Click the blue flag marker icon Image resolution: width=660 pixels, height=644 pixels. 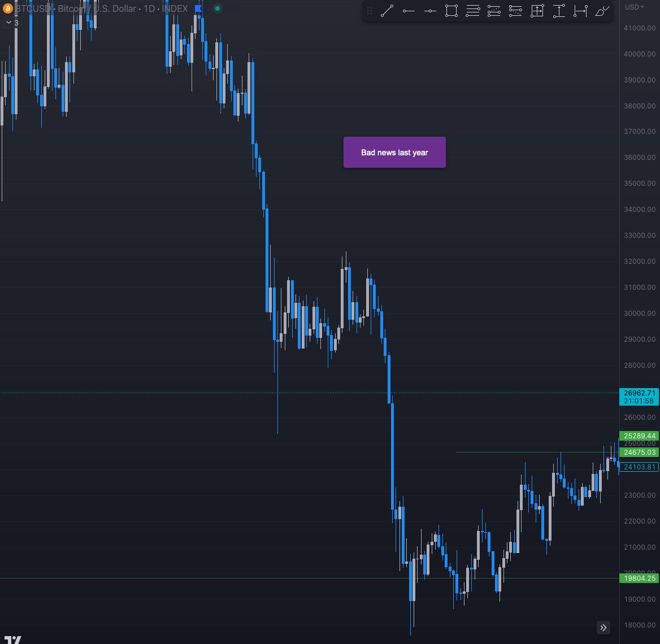pos(199,8)
